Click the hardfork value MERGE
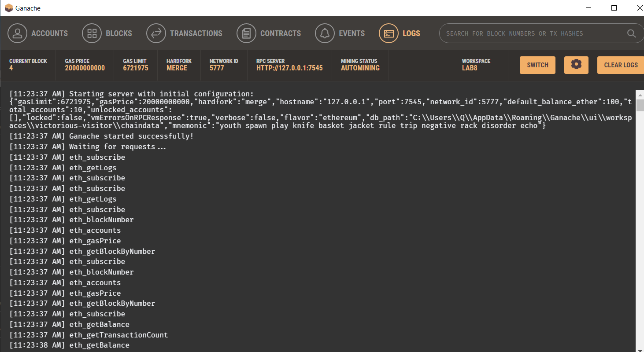The width and height of the screenshot is (644, 352). pos(177,68)
